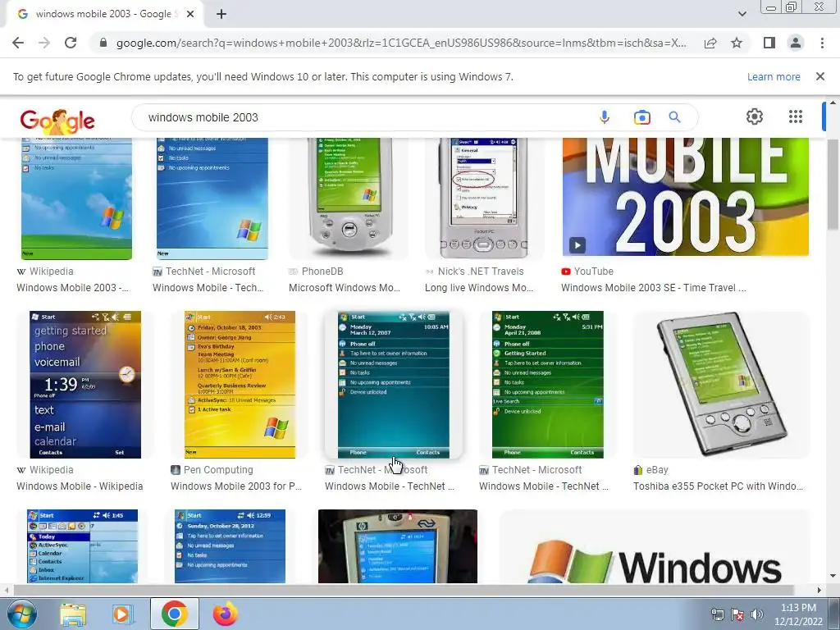Open the PhoneDB Pocket PC image

pyautogui.click(x=348, y=199)
